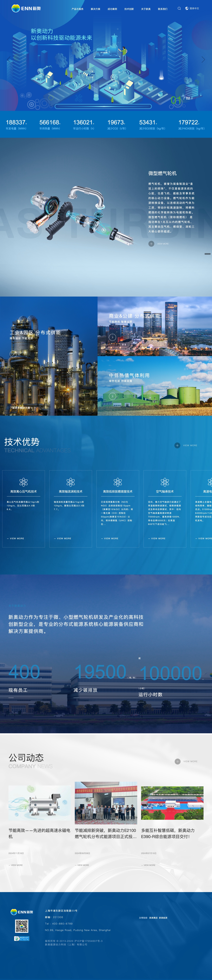Go to next banner slide arrow

coord(203,59)
